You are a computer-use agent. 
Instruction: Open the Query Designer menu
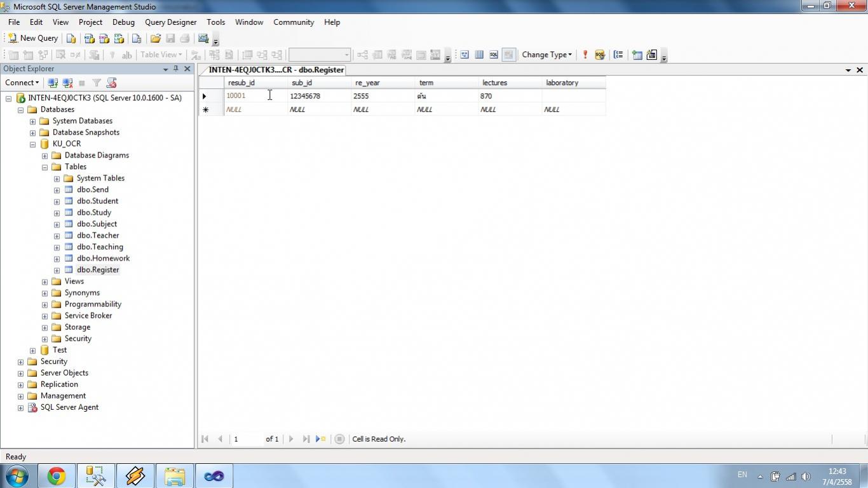[x=170, y=22]
